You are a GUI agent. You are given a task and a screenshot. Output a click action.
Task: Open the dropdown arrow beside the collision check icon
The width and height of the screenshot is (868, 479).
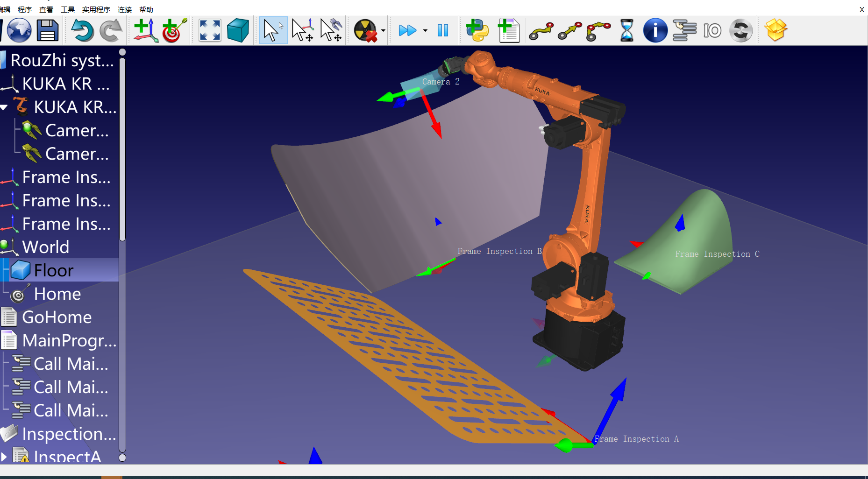383,30
